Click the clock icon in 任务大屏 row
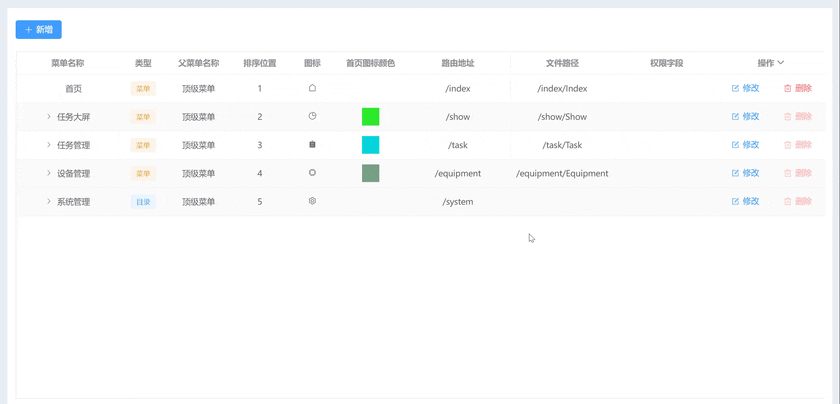Screen dimensions: 840x404 coord(312,116)
